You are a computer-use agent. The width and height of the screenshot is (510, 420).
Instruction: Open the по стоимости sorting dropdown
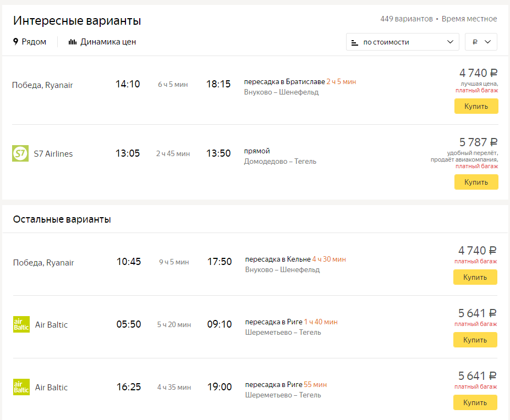[x=403, y=42]
